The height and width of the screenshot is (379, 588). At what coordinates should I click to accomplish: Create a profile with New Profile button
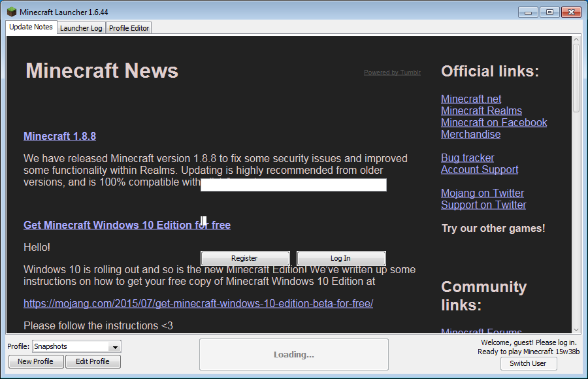36,361
